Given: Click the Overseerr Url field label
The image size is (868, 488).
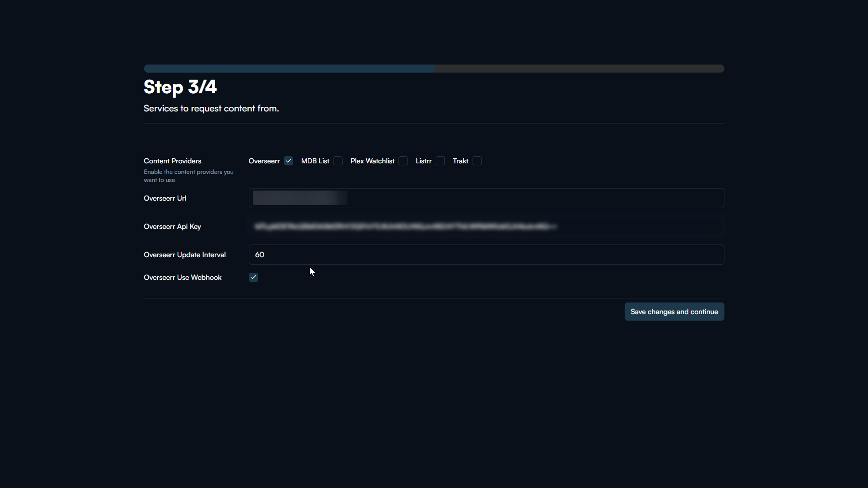Looking at the screenshot, I should pyautogui.click(x=165, y=198).
